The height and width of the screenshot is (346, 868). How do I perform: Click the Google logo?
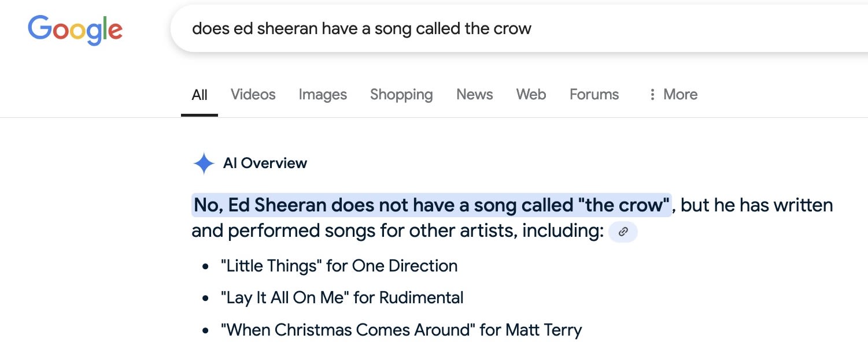coord(75,30)
